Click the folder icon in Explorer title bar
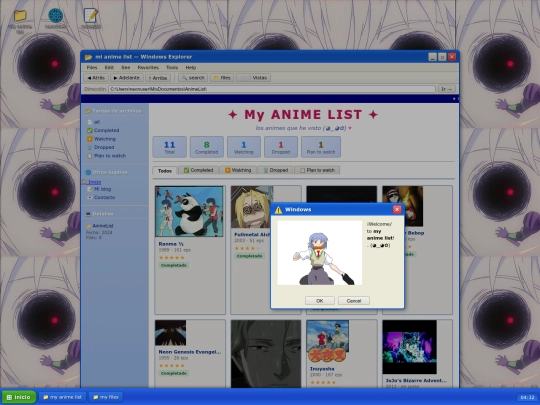Image resolution: width=540 pixels, height=405 pixels. 89,57
